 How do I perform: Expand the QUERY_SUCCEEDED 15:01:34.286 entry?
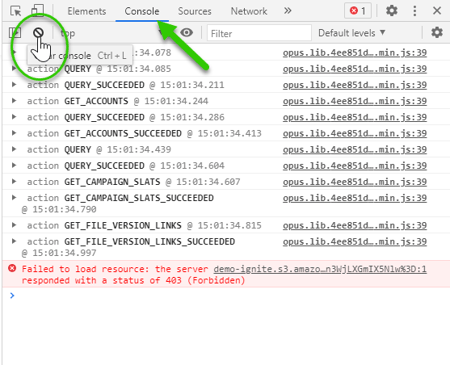[x=14, y=117]
